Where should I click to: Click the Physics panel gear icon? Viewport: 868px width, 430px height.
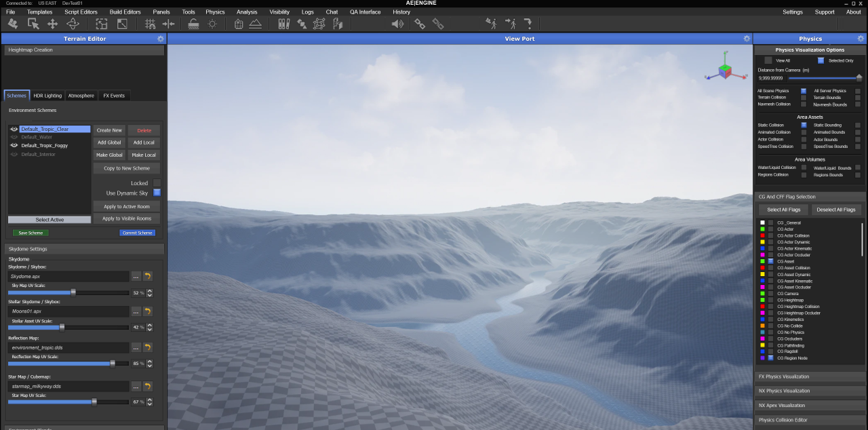point(861,39)
